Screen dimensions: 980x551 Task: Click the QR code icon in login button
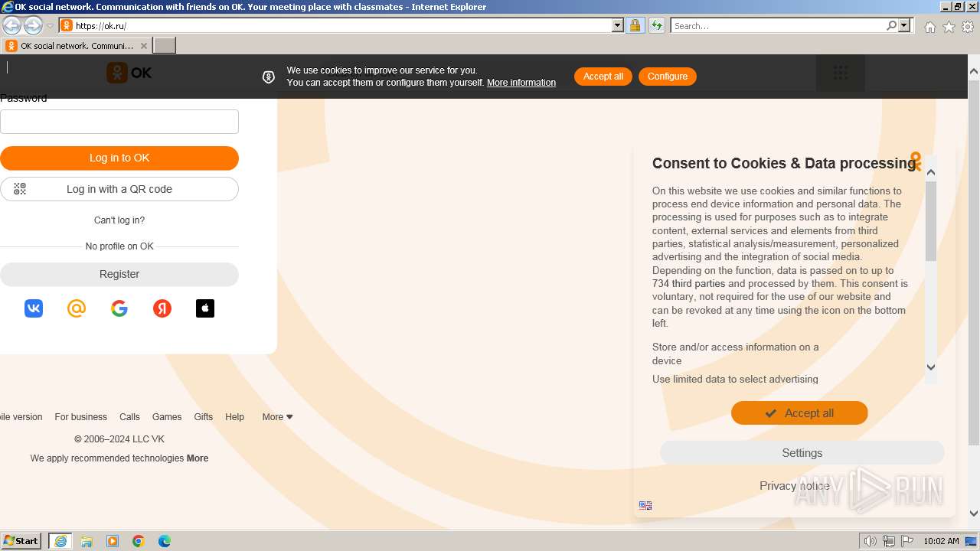coord(20,189)
